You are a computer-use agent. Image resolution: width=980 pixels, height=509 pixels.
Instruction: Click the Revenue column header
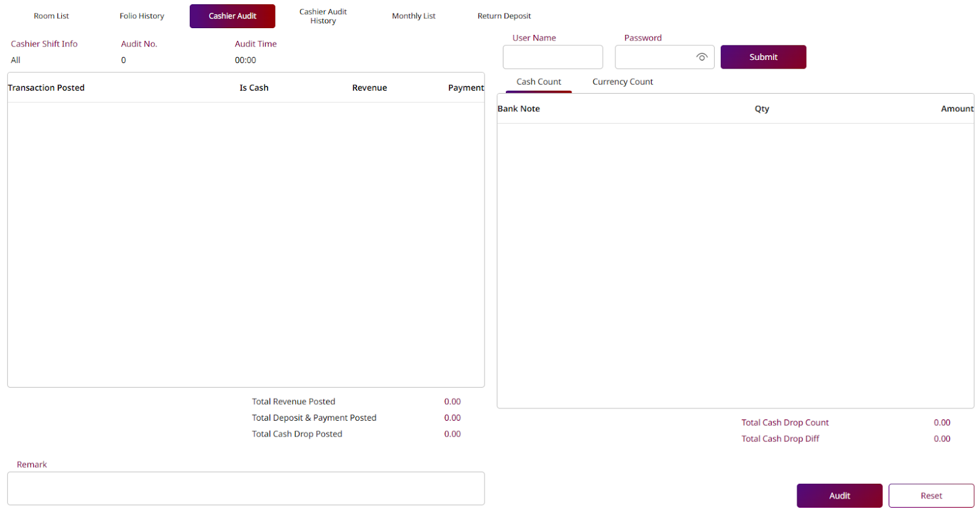pos(369,88)
